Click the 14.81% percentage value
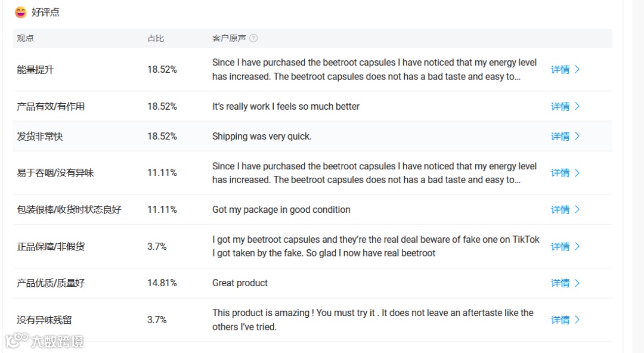 pyautogui.click(x=162, y=283)
